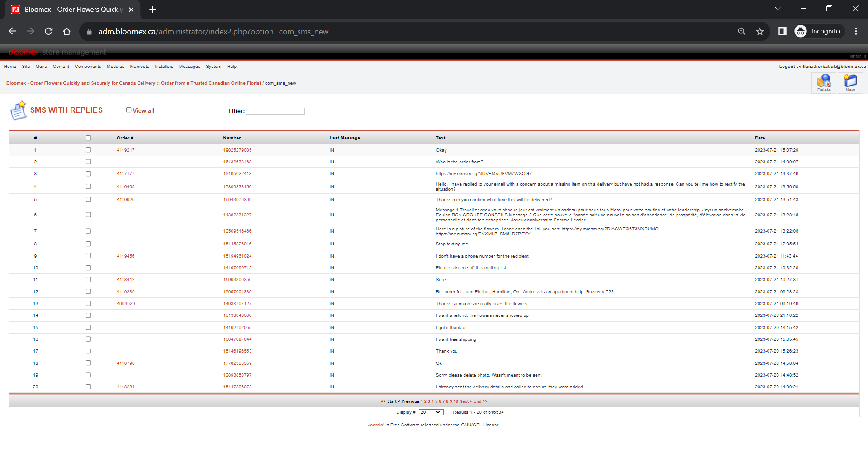Toggle the browser side panel icon
The image size is (868, 449).
point(783,31)
